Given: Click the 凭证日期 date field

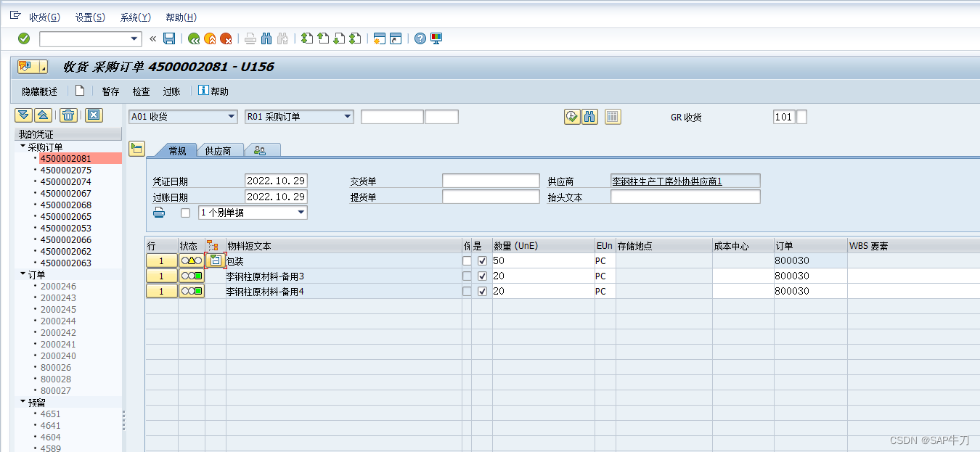Looking at the screenshot, I should pyautogui.click(x=276, y=181).
